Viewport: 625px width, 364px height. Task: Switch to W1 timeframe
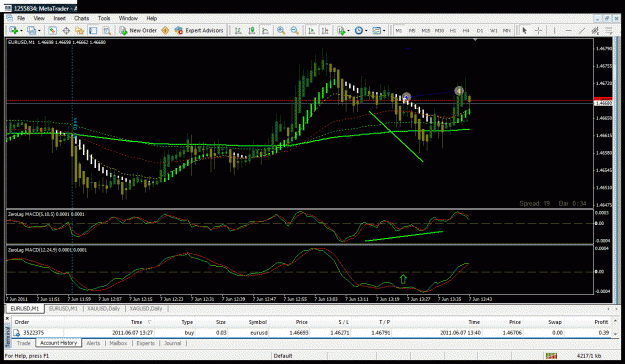pos(493,30)
